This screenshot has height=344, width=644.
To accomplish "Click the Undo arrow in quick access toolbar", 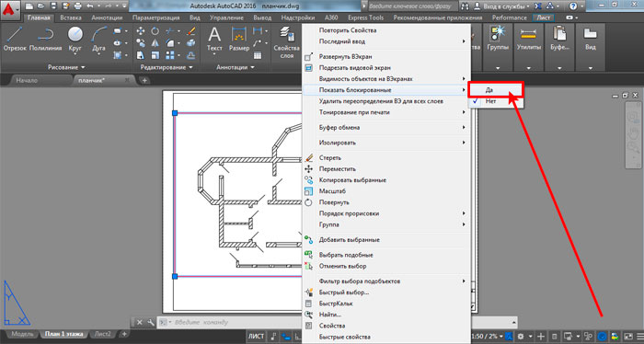I will coord(90,6).
